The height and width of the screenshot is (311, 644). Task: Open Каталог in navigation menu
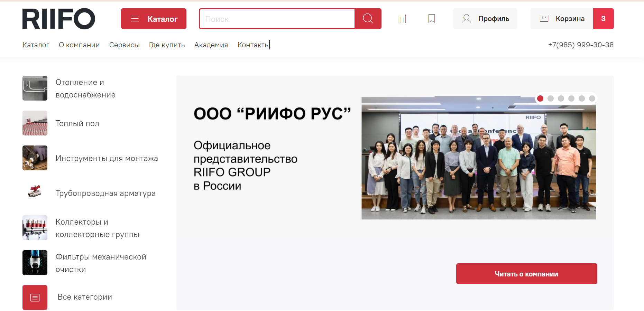tap(36, 45)
